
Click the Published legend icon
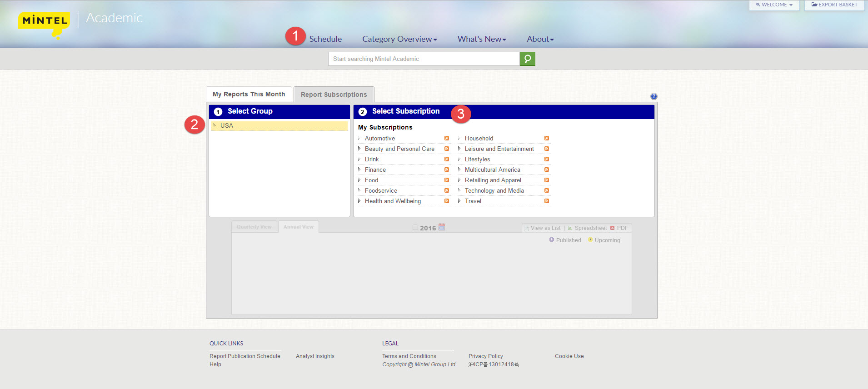(x=552, y=239)
